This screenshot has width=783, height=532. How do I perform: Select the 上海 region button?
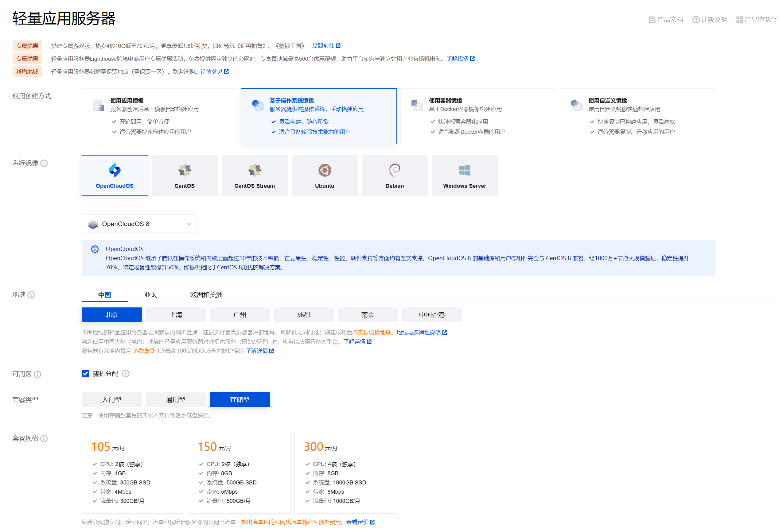point(176,315)
